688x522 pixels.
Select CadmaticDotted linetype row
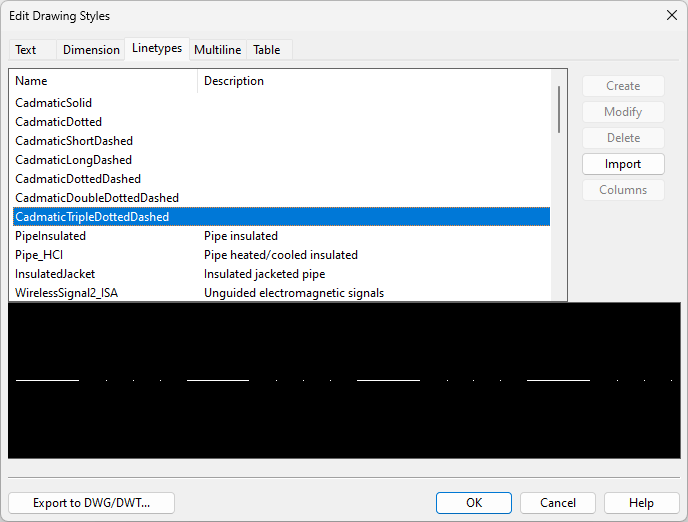point(58,122)
